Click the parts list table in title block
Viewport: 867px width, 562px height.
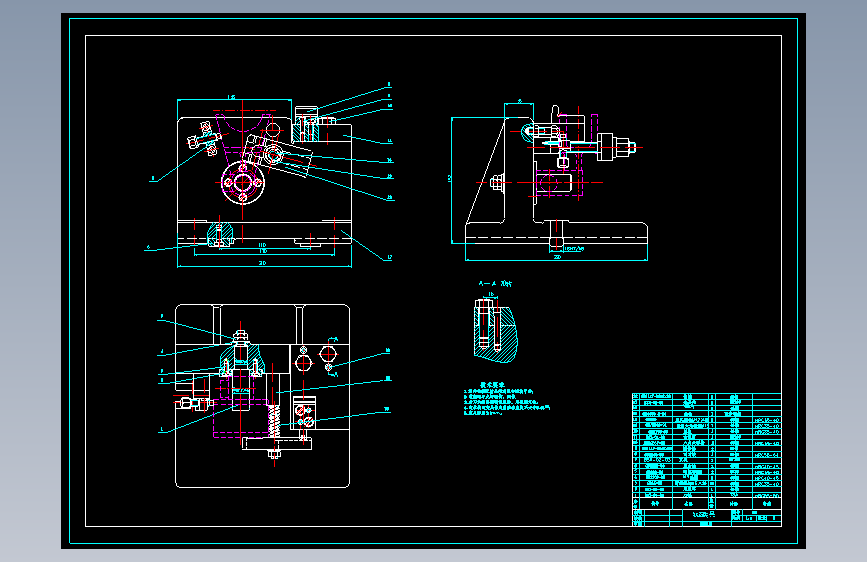[x=707, y=451]
